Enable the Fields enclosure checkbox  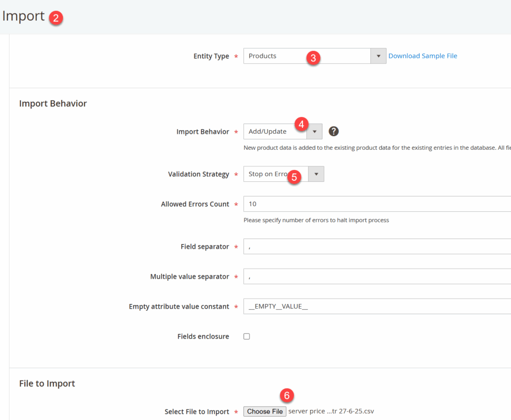point(247,337)
